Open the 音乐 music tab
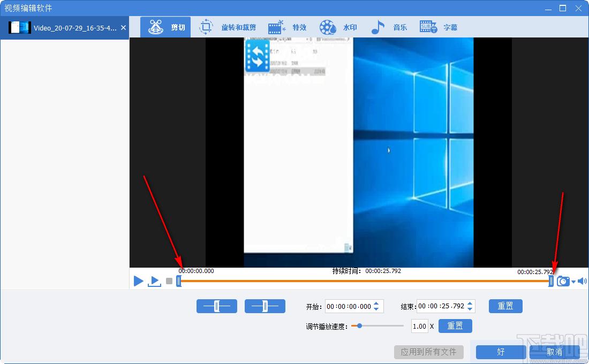The image size is (589, 364). pyautogui.click(x=389, y=27)
